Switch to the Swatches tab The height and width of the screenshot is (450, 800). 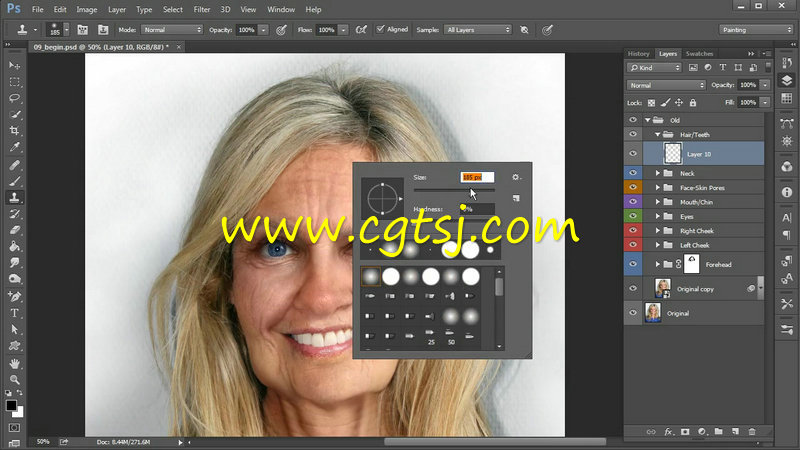[699, 54]
